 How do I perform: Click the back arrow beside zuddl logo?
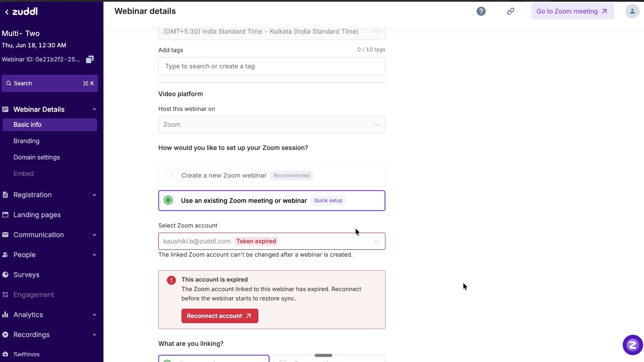pos(7,12)
